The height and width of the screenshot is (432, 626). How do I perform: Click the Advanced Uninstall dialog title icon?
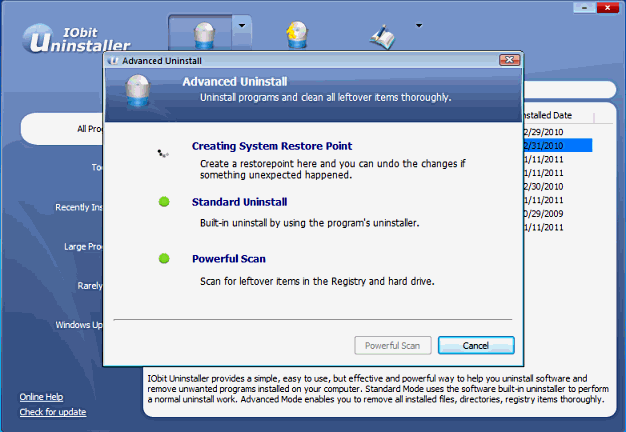[113, 61]
